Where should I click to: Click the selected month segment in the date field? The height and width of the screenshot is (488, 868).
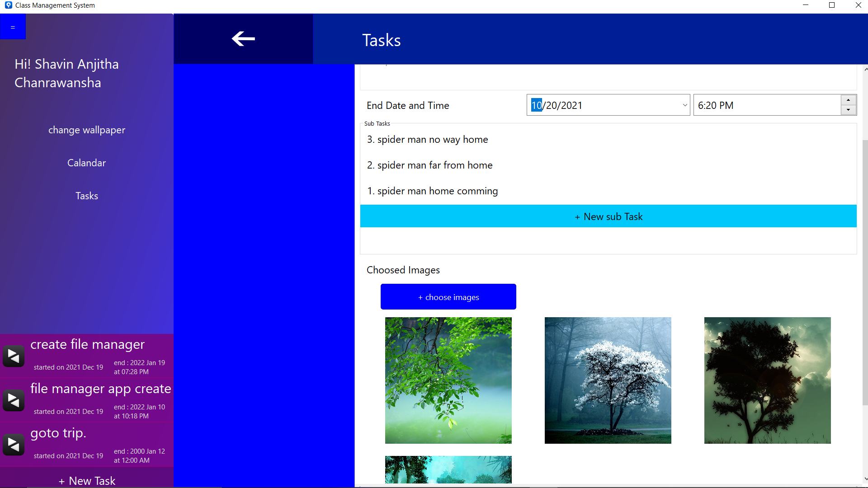click(x=536, y=105)
